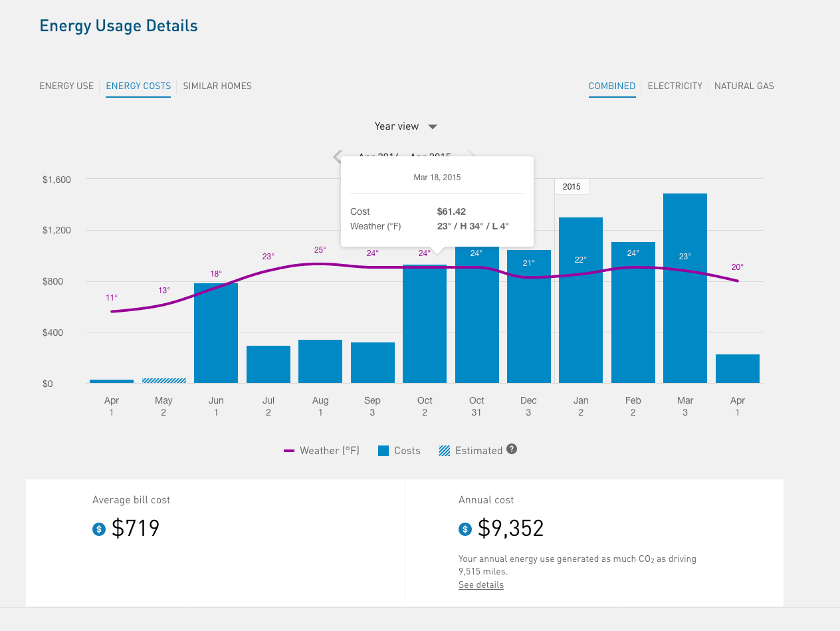This screenshot has height=631, width=840.
Task: Switch to the Similar Homes tab
Action: click(x=217, y=86)
